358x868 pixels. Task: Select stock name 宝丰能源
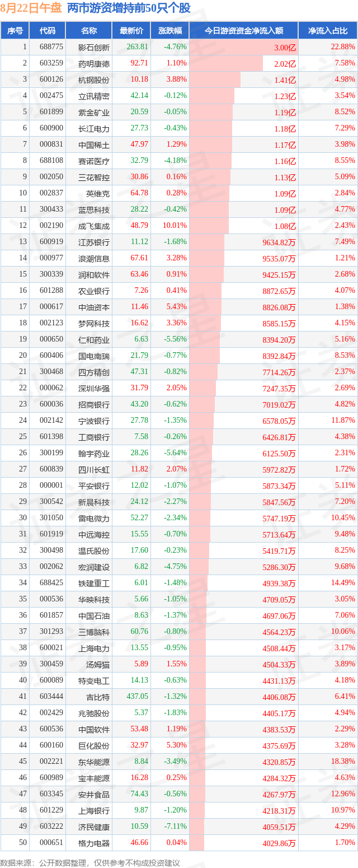coord(94,778)
